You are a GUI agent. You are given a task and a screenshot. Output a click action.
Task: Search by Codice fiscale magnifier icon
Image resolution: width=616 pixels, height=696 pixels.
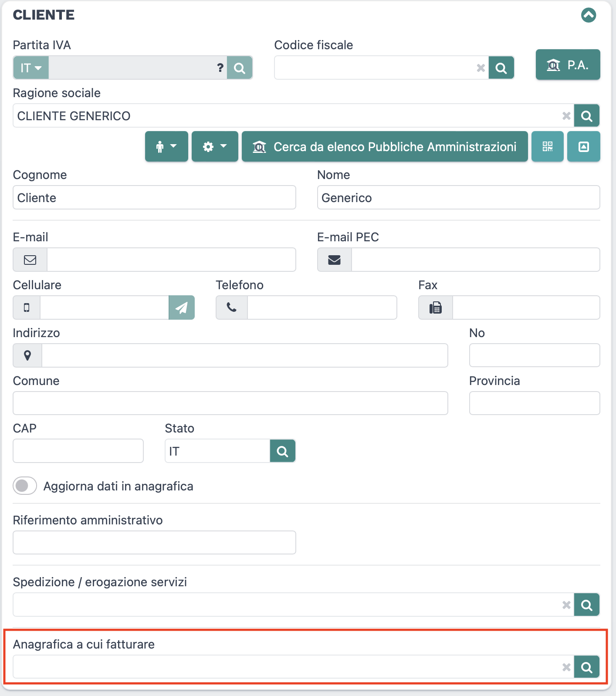[501, 68]
